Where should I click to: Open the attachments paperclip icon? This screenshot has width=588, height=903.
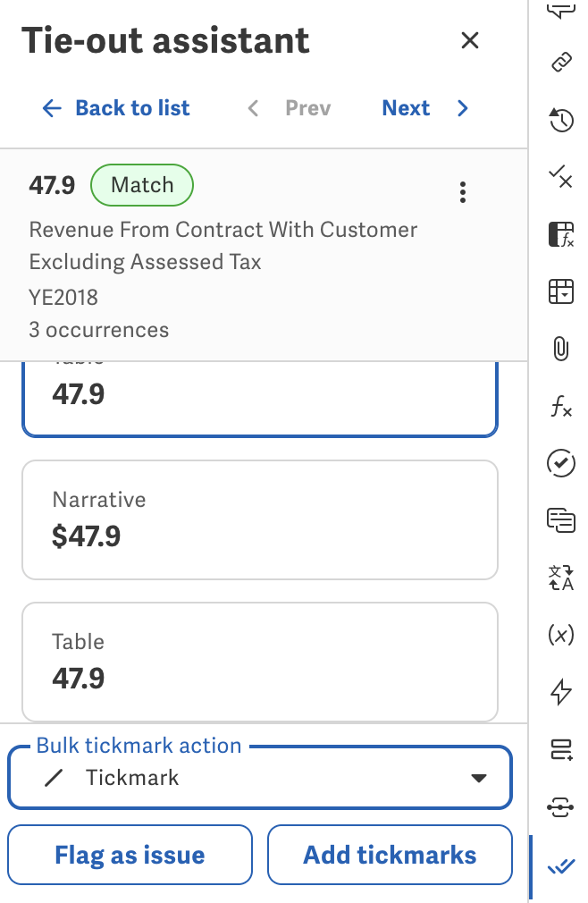tap(561, 349)
